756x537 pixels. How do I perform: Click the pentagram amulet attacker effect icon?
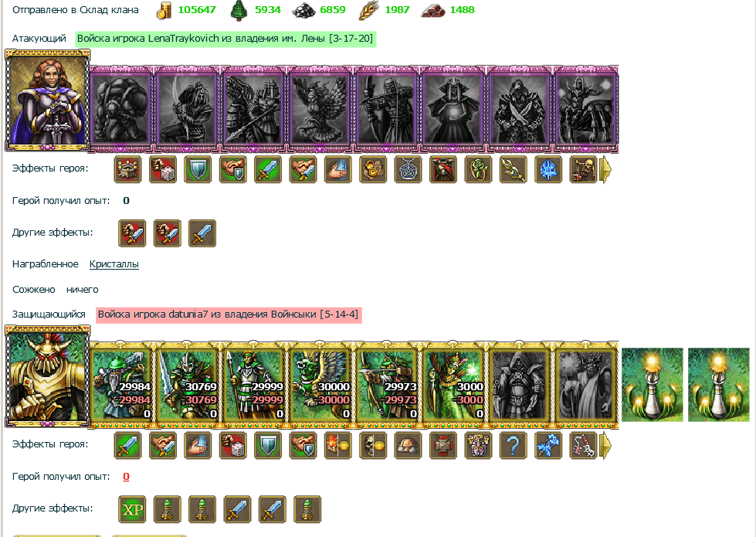(x=408, y=170)
